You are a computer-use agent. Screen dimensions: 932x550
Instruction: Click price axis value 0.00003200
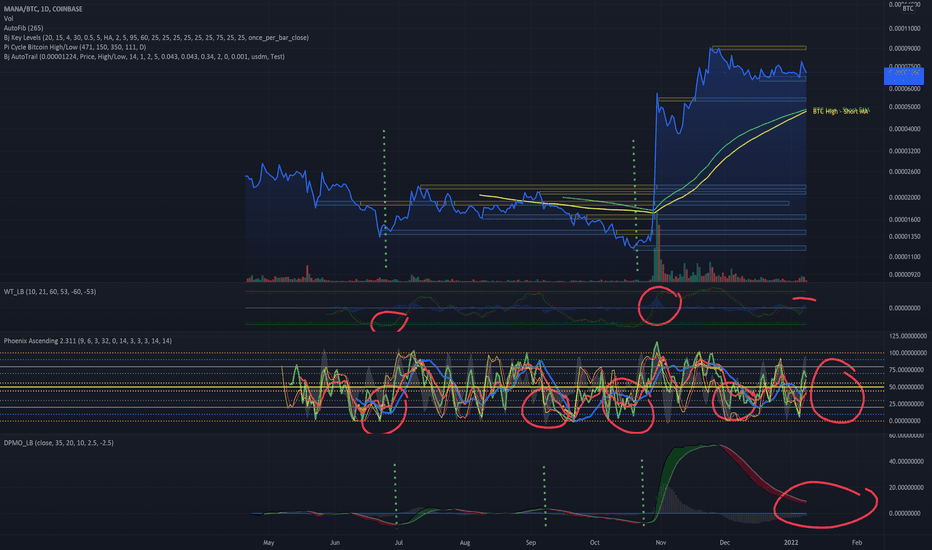[904, 151]
